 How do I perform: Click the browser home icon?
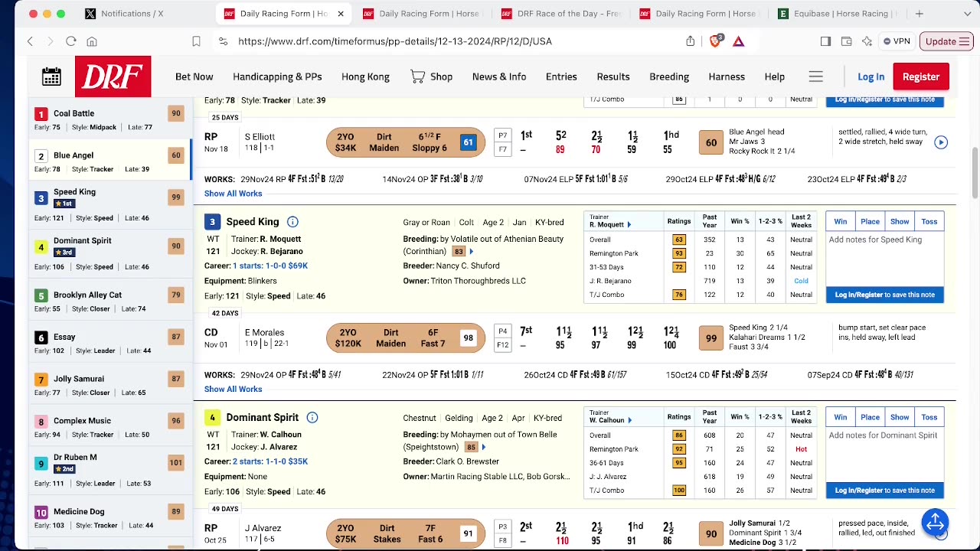pos(92,41)
